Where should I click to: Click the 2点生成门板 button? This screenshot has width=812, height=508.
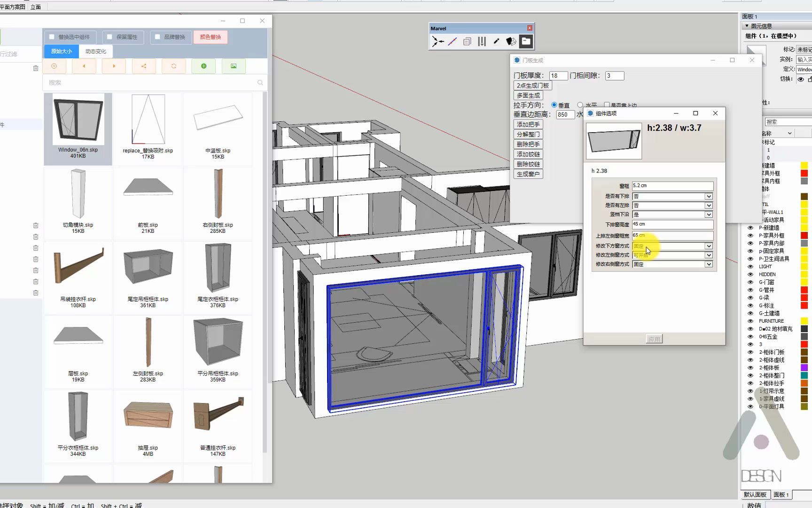(532, 85)
